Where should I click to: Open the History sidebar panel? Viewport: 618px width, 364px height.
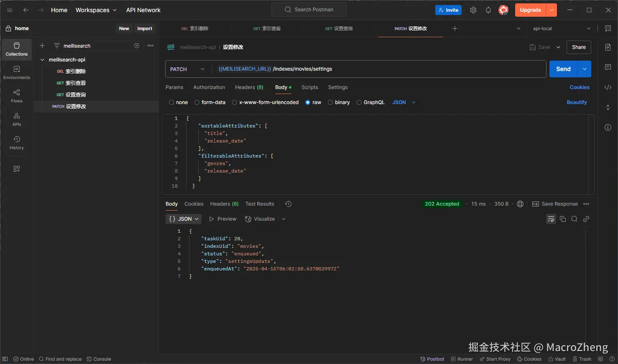point(17,143)
